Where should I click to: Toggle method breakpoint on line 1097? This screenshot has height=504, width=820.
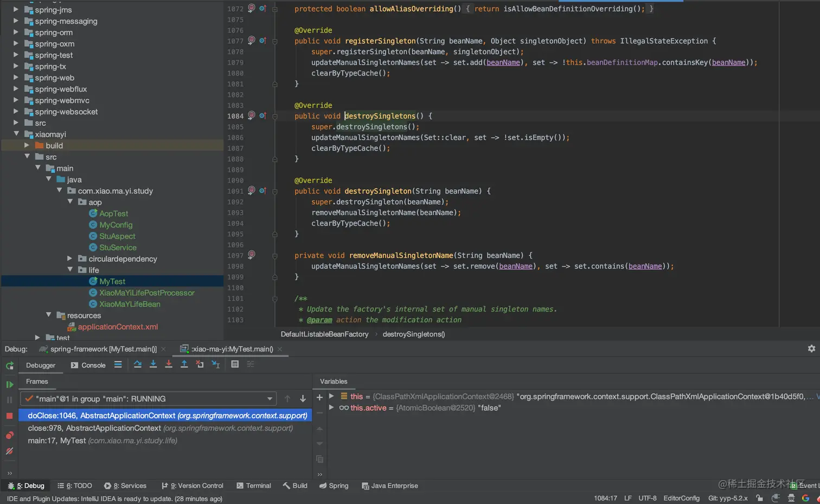point(252,255)
